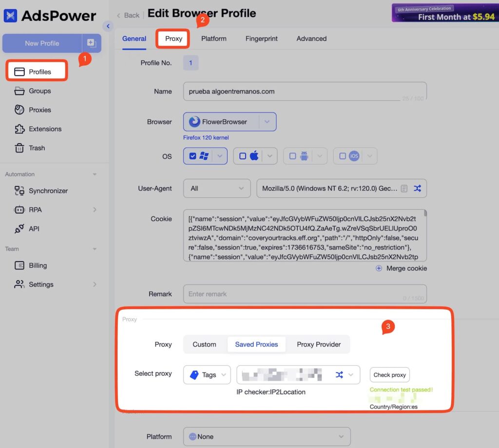Click the API plug icon
This screenshot has height=448, width=499.
(x=19, y=228)
